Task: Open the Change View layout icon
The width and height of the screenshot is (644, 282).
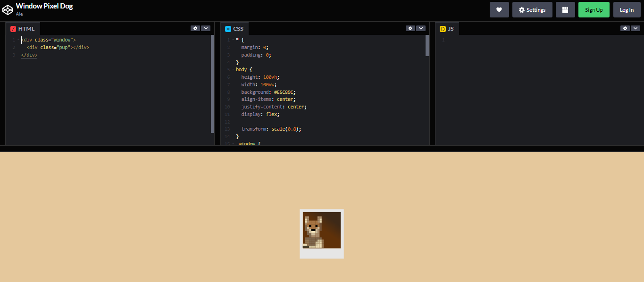Action: [x=565, y=9]
